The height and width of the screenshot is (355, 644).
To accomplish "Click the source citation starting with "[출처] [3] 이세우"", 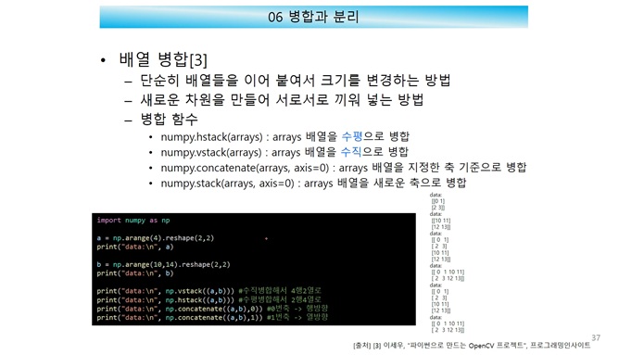I will coord(472,346).
